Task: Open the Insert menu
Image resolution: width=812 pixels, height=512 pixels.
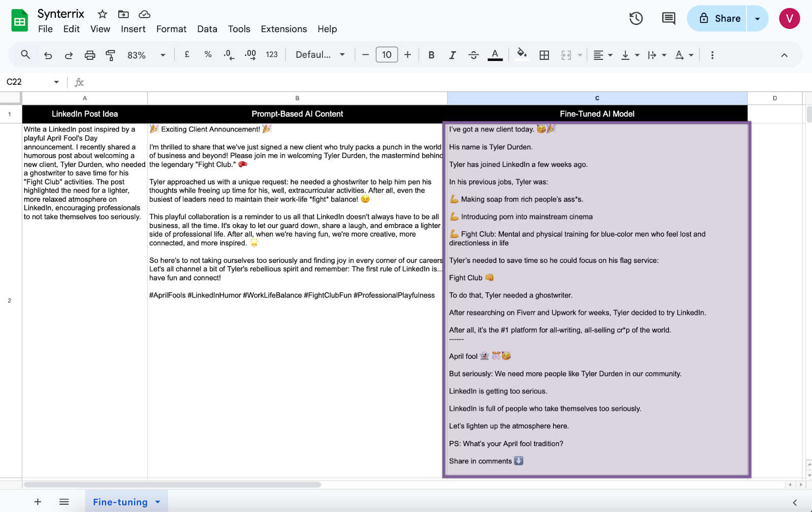Action: click(x=133, y=29)
